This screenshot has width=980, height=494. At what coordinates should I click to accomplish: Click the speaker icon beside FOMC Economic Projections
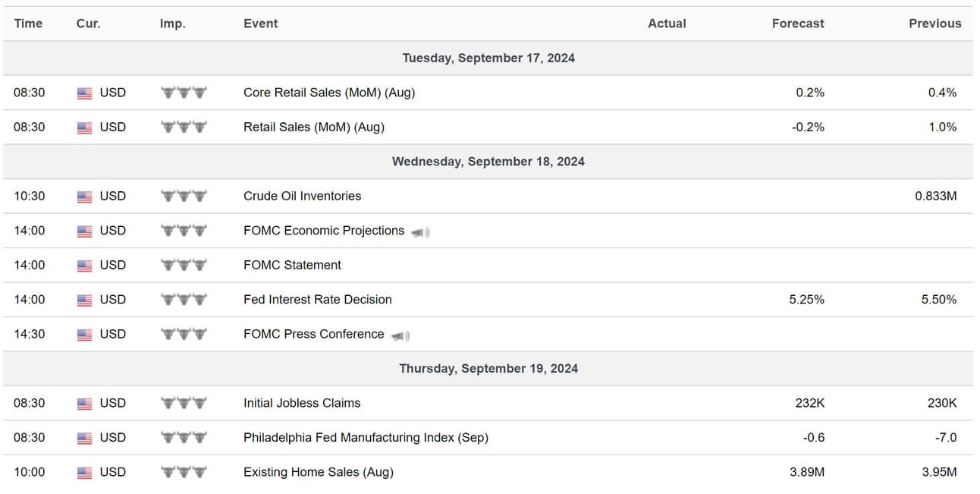pos(420,232)
